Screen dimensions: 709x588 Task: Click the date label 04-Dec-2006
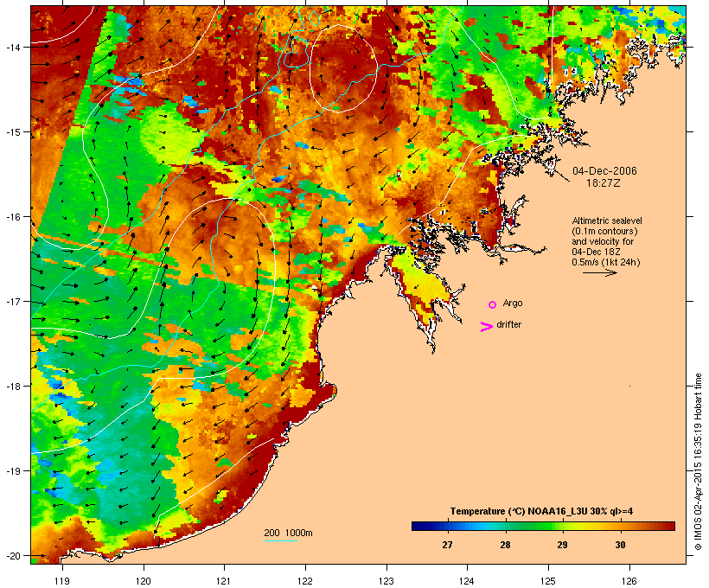604,171
